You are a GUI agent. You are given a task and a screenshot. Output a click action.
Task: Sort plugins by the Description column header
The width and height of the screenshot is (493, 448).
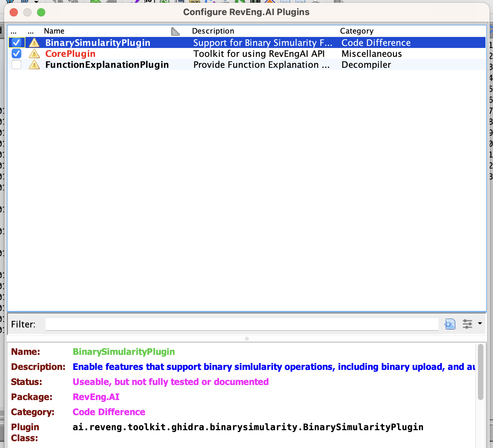[213, 31]
